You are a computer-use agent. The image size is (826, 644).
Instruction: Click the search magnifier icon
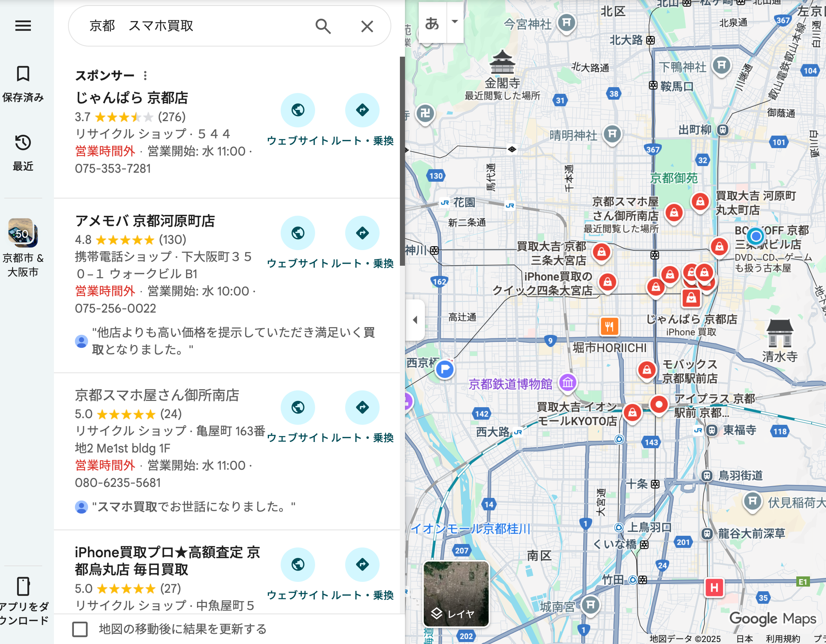pyautogui.click(x=323, y=26)
